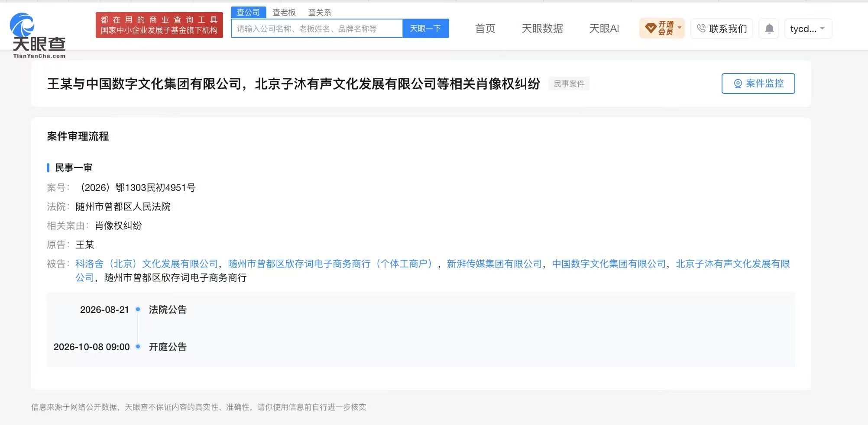868x425 pixels.
Task: Click the plaintiff name 王某
Action: pos(85,245)
